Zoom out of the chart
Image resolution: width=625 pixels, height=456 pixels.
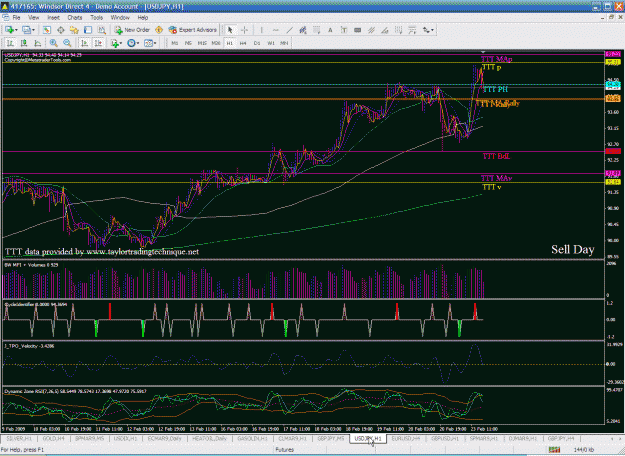click(67, 43)
